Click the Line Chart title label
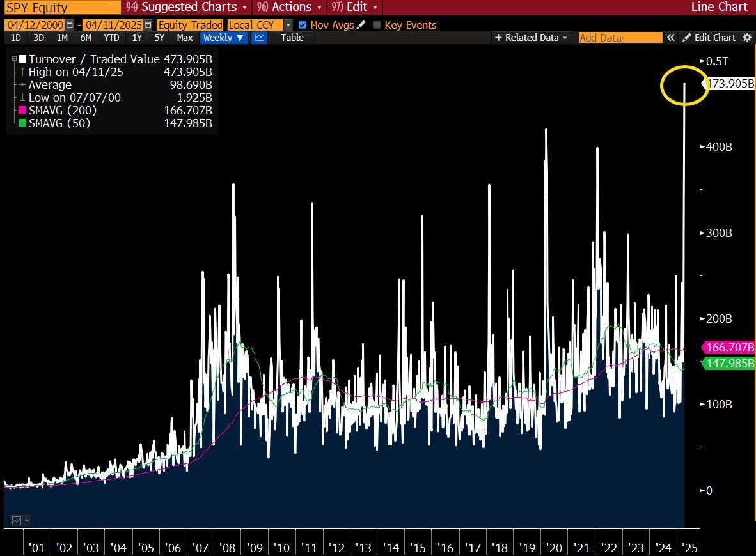The height and width of the screenshot is (556, 756). click(x=719, y=7)
